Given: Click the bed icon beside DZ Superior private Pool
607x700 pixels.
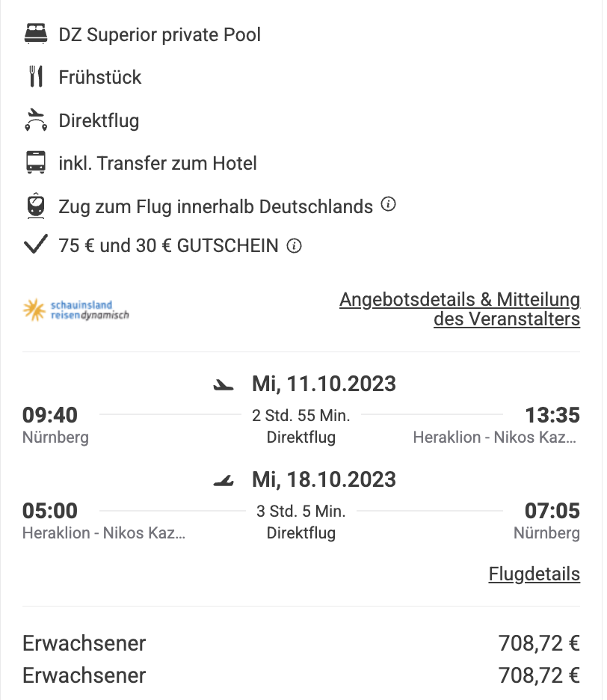Looking at the screenshot, I should 36,34.
